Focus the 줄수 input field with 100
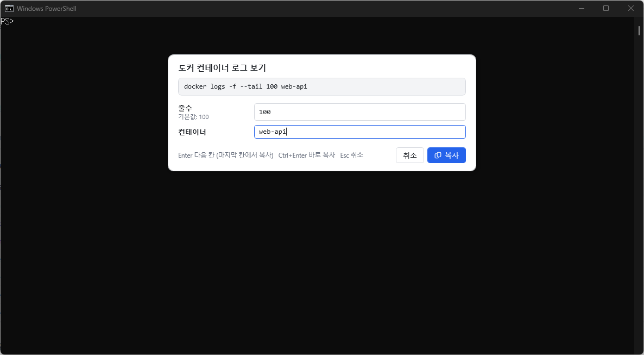 (360, 112)
